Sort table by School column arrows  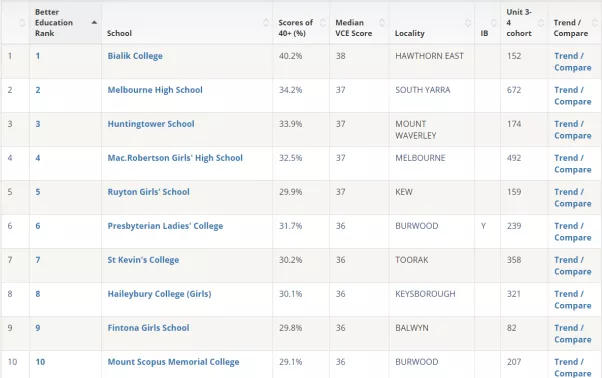[266, 23]
